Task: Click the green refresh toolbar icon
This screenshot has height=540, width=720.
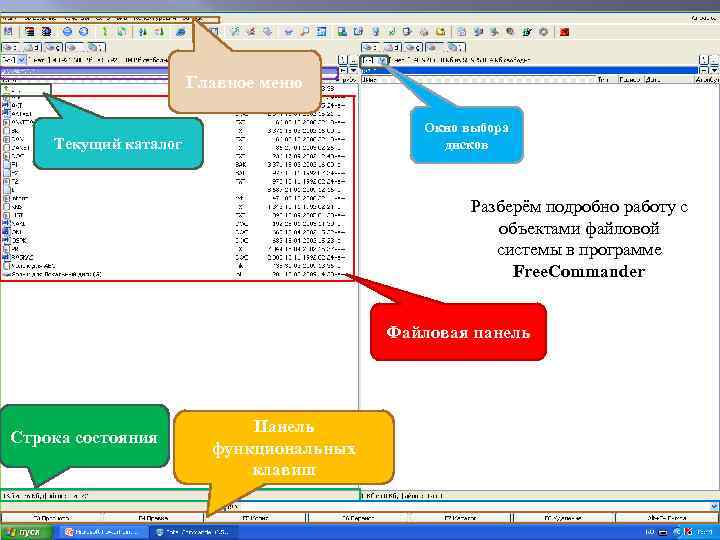Action: point(122,32)
